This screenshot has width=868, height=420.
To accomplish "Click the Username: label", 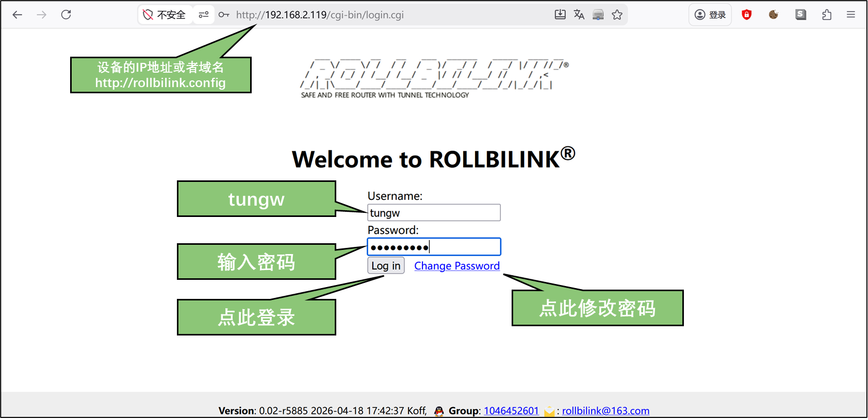I will tap(395, 196).
